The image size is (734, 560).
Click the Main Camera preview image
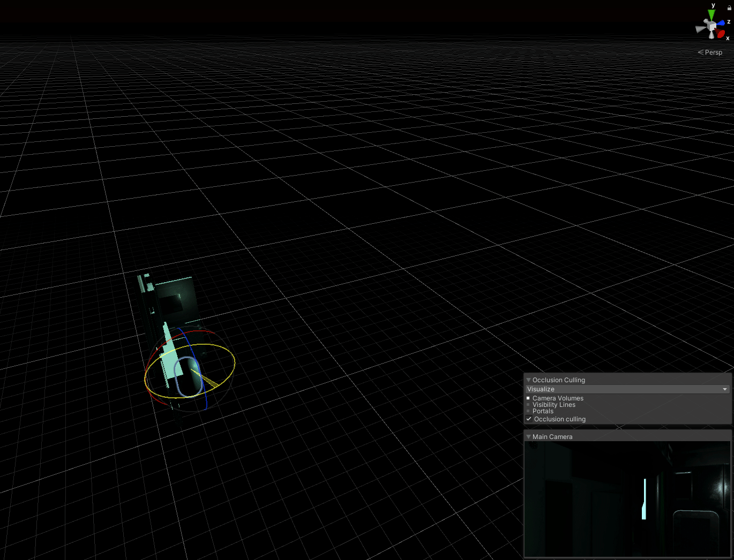point(627,499)
